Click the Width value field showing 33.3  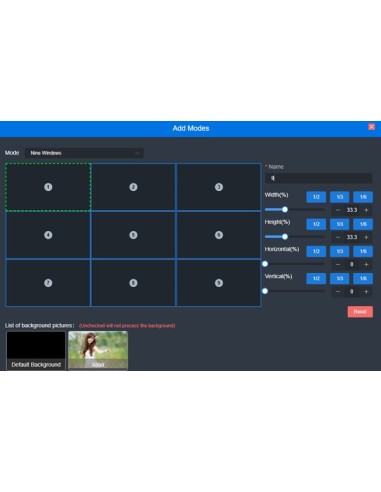pyautogui.click(x=352, y=210)
